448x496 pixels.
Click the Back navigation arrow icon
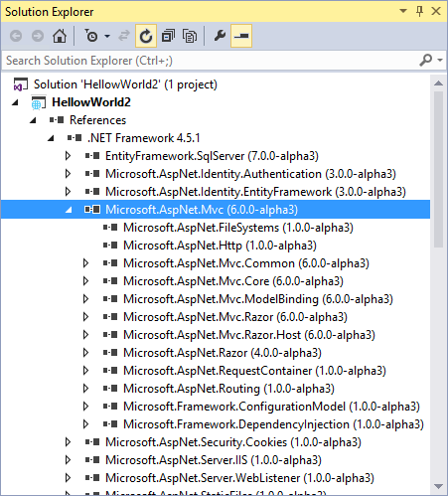click(16, 36)
